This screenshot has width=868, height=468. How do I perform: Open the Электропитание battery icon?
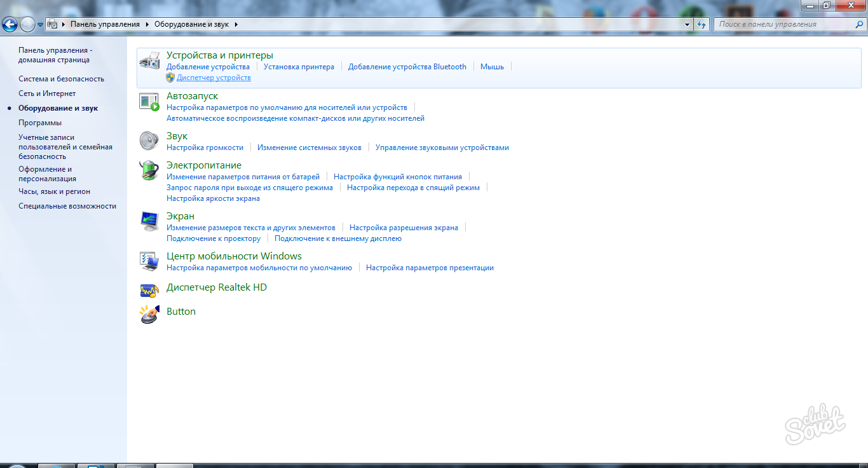click(149, 170)
